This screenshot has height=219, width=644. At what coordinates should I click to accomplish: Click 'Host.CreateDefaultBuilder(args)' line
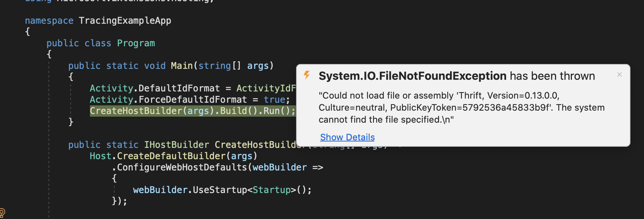[x=174, y=156]
